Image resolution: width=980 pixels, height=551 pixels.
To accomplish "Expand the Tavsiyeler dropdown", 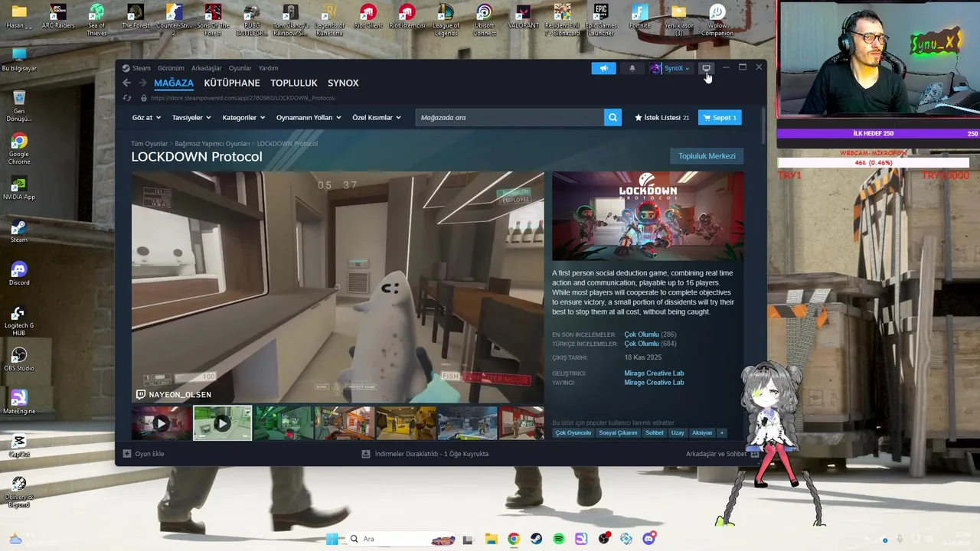I will (191, 117).
